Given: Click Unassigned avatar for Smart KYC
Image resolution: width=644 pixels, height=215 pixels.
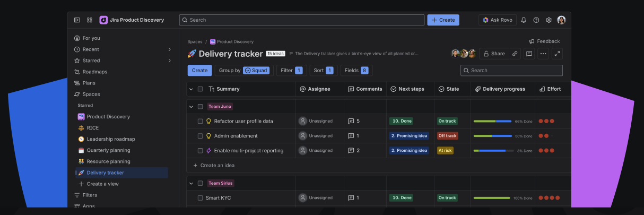Looking at the screenshot, I should [x=303, y=198].
